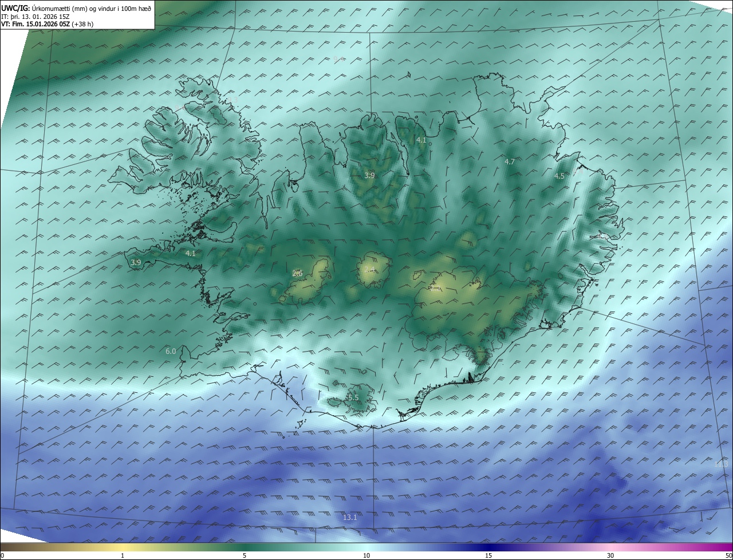
Task: Click the '1' tick on the colour scale
Action: (123, 555)
